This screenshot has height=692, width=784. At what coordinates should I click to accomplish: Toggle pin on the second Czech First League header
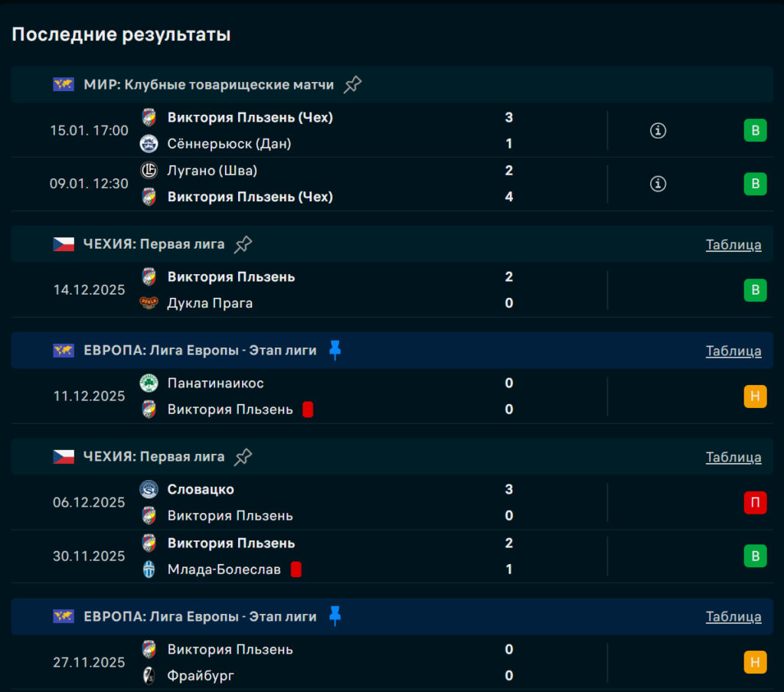click(x=243, y=457)
